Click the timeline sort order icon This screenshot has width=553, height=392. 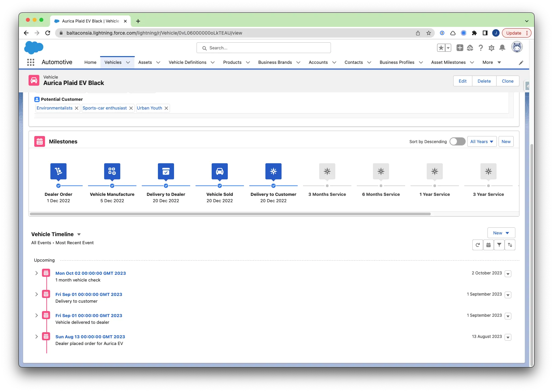510,245
